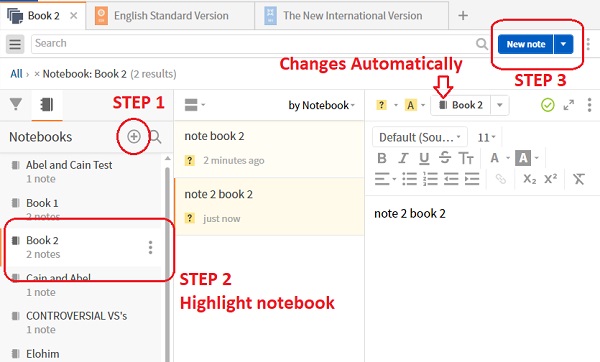Viewport: 600px width, 362px height.
Task: Open the three-dot menu for Book 2 notebook
Action: coord(150,248)
